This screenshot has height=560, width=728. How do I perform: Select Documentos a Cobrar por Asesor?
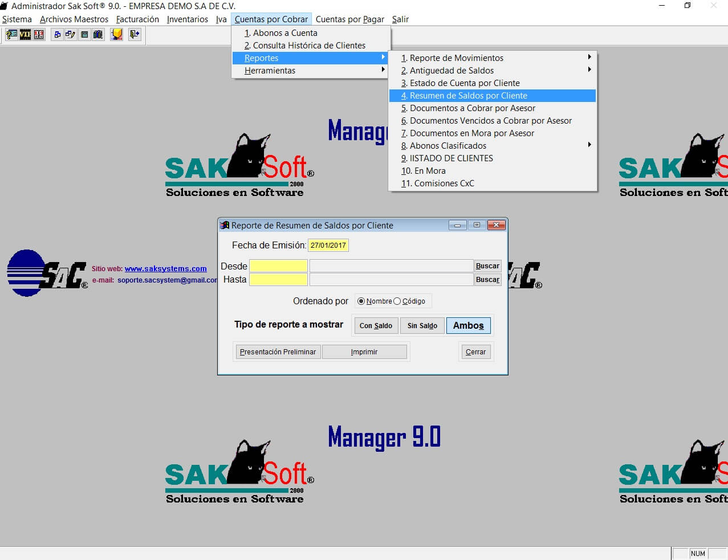(493, 108)
